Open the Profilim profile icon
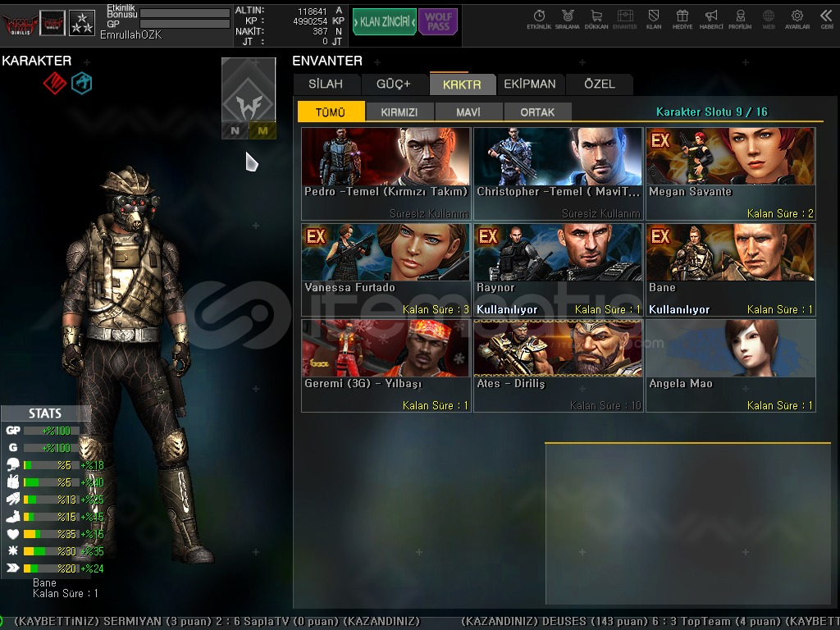840x630 pixels. coord(740,20)
